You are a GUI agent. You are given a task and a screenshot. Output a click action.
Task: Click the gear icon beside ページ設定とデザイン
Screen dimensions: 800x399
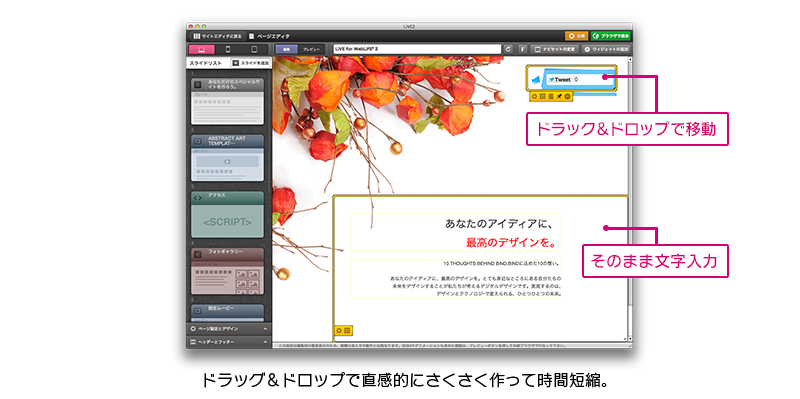click(193, 329)
